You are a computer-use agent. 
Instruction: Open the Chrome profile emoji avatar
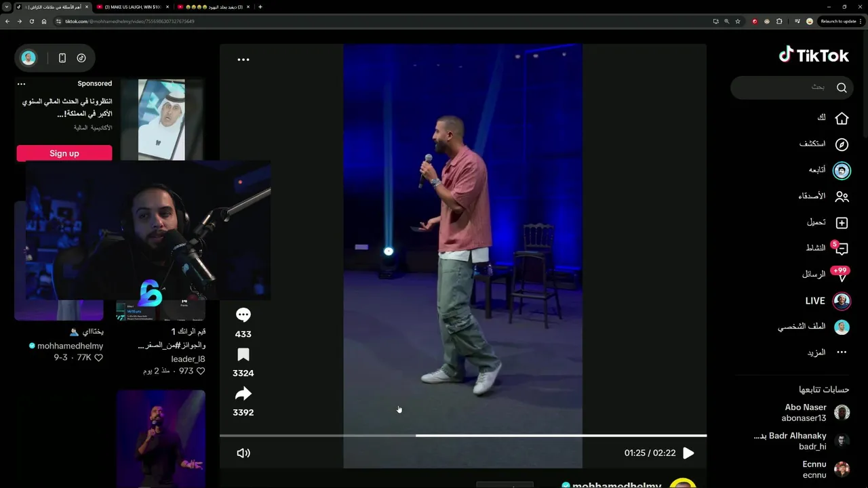pyautogui.click(x=809, y=21)
